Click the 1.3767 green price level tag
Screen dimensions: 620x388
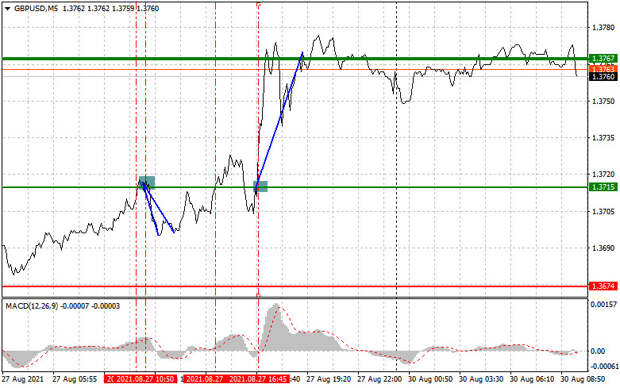603,59
